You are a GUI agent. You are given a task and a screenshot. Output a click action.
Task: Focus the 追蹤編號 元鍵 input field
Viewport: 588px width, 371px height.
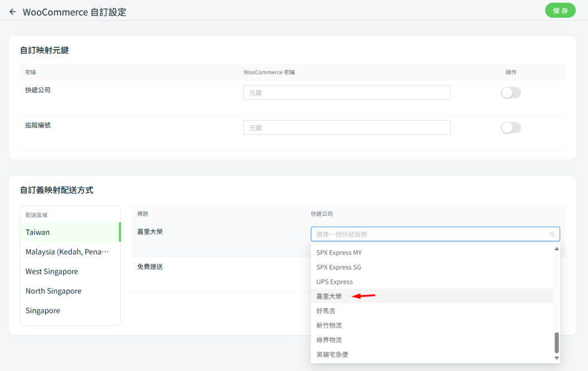point(346,128)
